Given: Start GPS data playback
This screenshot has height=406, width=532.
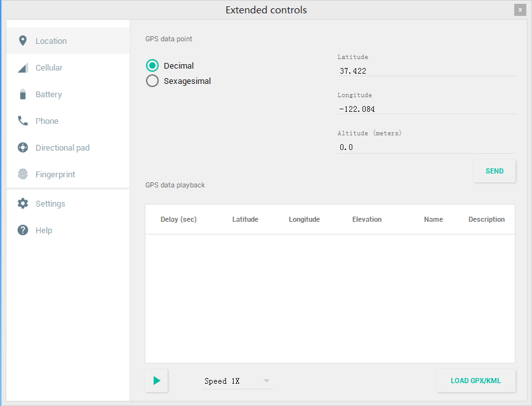Looking at the screenshot, I should click(156, 381).
